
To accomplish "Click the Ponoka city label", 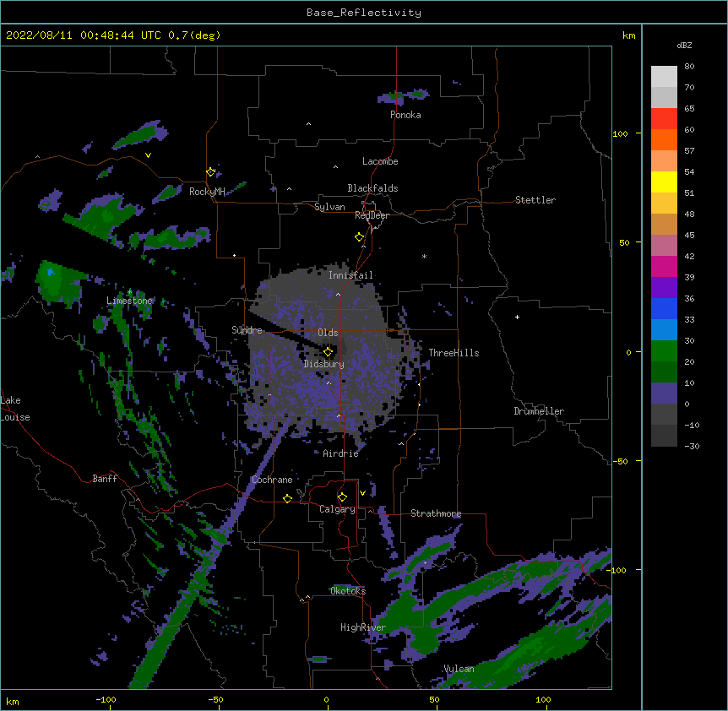I will (x=405, y=115).
